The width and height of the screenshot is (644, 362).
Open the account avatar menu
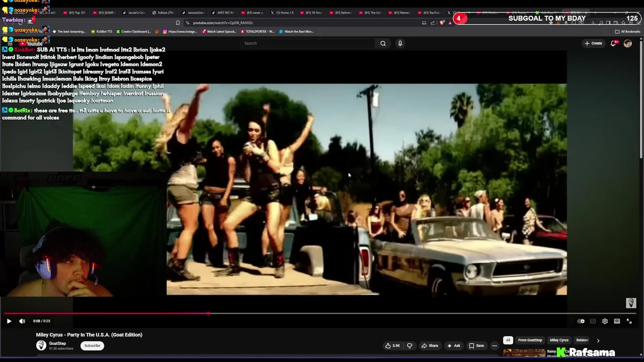point(627,43)
